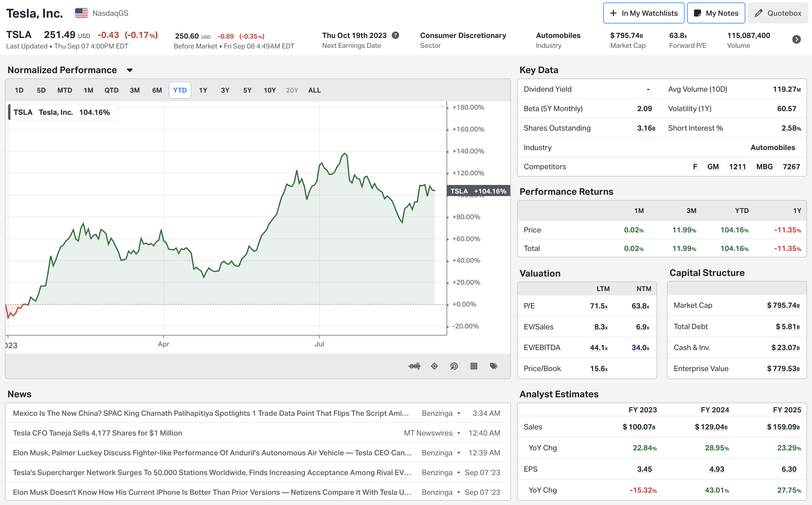Screen dimensions: 812x505
Task: Click the Total Debt $5.81B value
Action: (788, 327)
